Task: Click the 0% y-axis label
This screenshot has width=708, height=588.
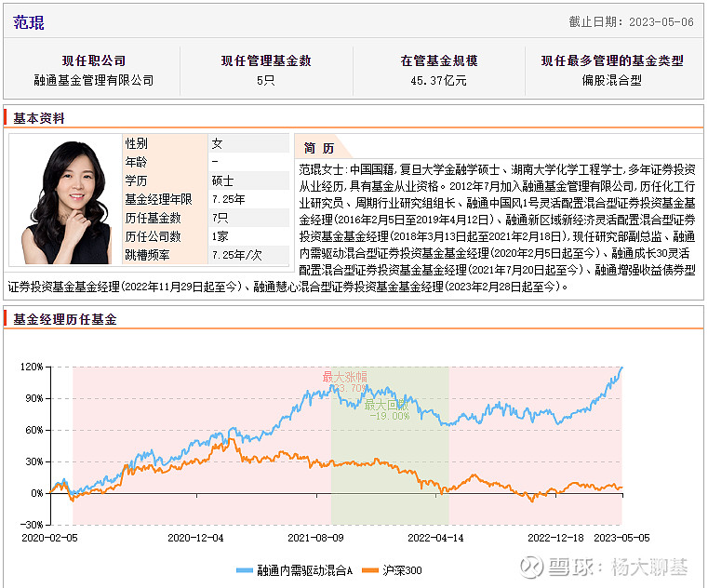Action: click(37, 493)
